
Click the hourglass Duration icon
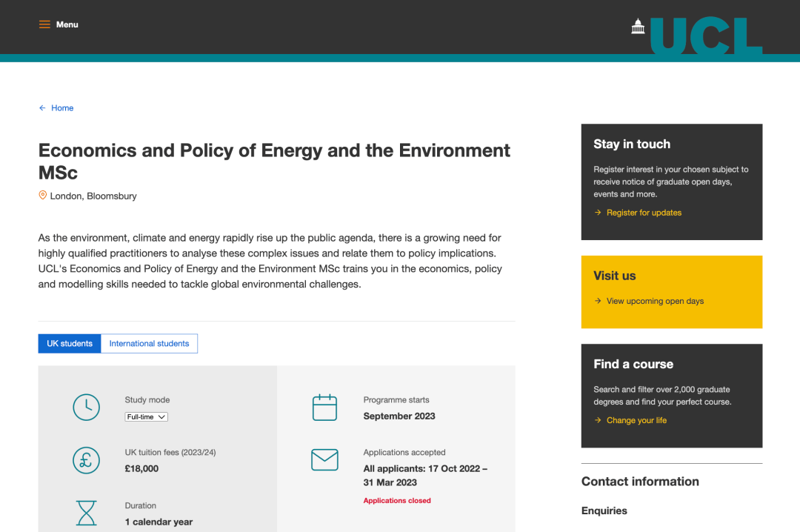86,513
